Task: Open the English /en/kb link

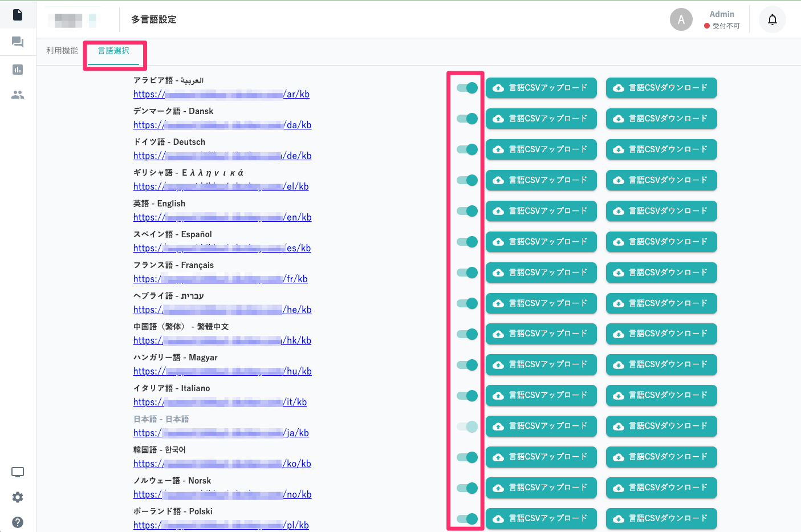Action: click(222, 218)
